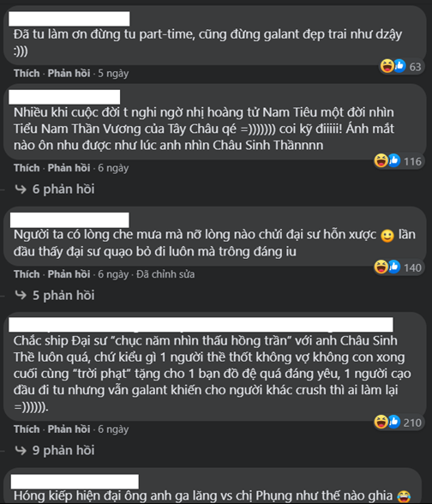
Task: Click reply arrow icon beside 6 phản hồi
Action: pyautogui.click(x=21, y=189)
